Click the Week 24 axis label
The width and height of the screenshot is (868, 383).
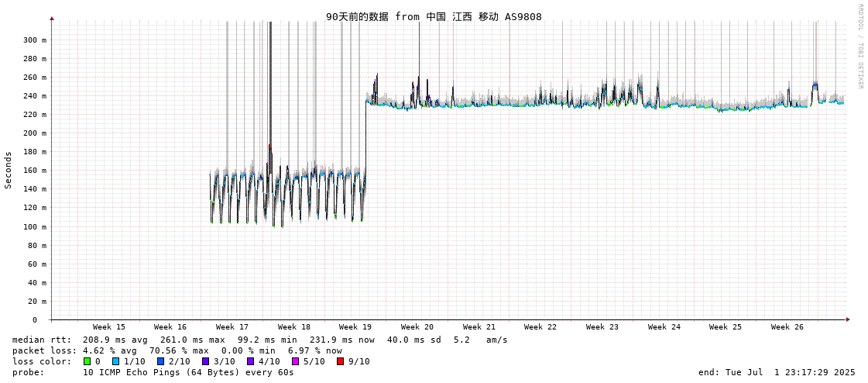[664, 327]
